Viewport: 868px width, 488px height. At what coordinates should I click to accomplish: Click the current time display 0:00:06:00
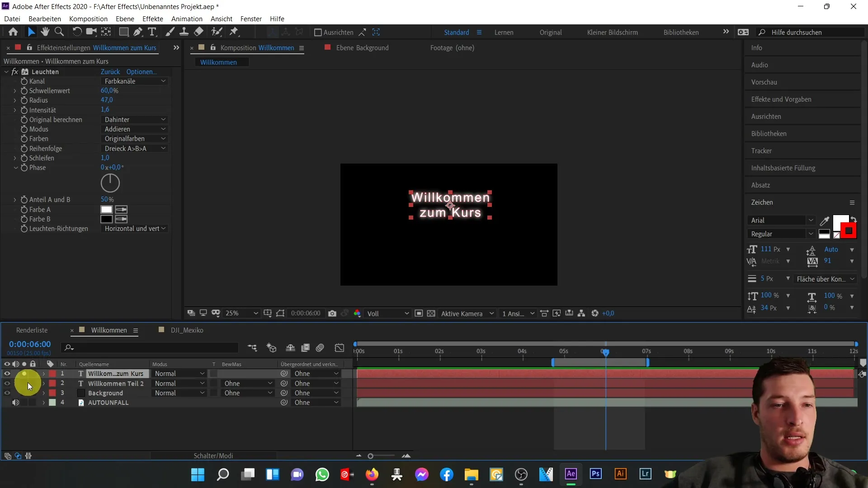tap(30, 344)
